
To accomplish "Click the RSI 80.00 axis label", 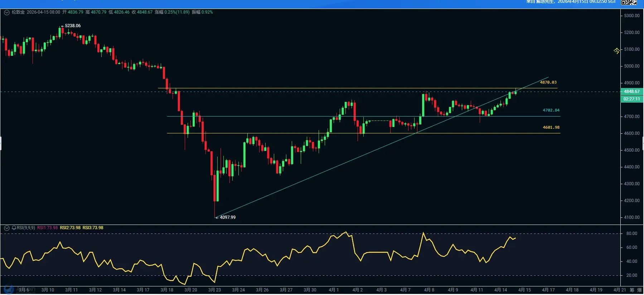I will [632, 233].
